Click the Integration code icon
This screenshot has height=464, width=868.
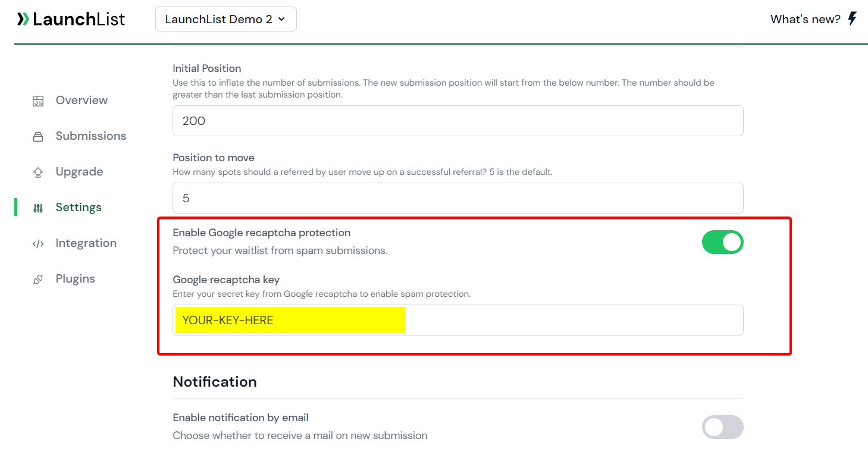(37, 243)
